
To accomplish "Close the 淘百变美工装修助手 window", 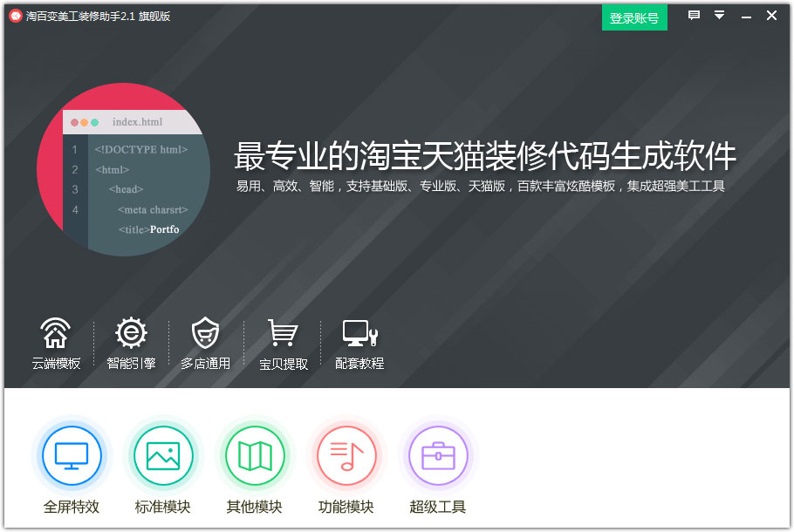I will 771,16.
